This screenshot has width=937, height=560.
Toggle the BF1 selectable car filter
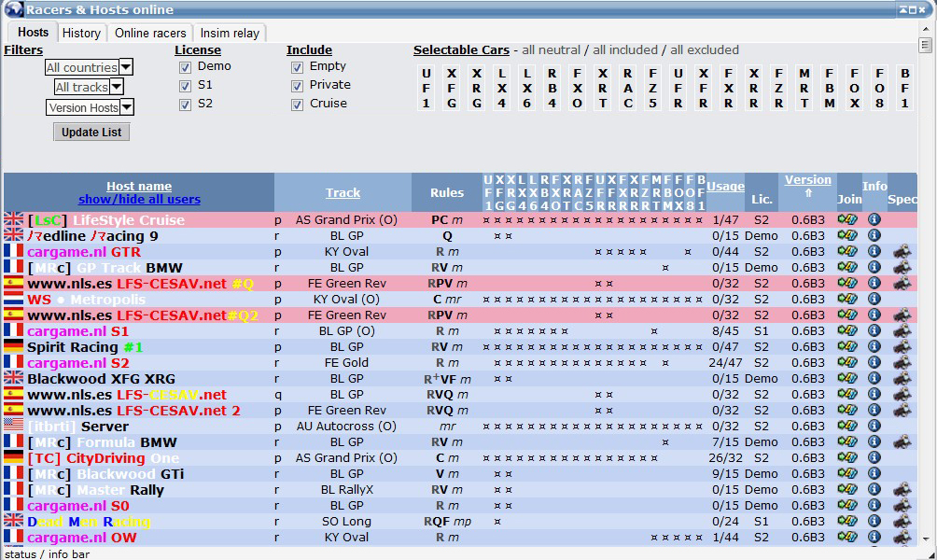[904, 88]
